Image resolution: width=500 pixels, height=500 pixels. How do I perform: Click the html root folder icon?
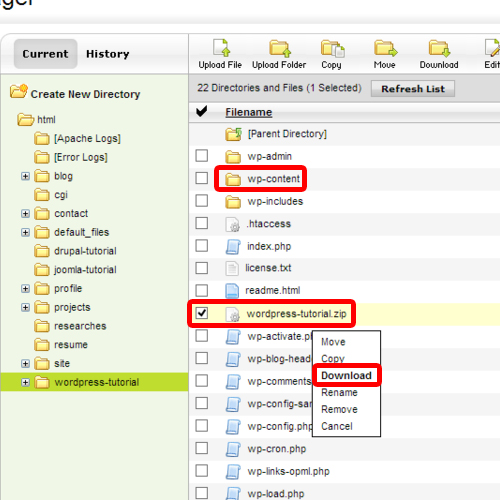tap(25, 120)
